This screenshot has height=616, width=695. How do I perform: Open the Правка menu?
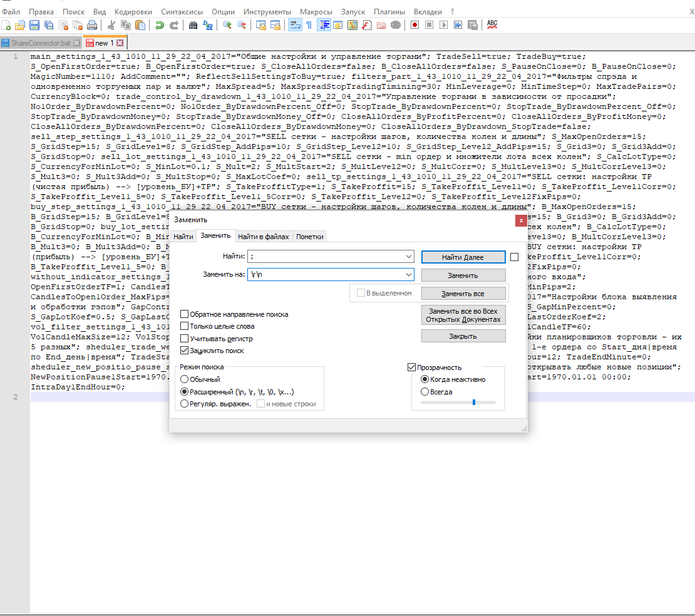[x=41, y=11]
